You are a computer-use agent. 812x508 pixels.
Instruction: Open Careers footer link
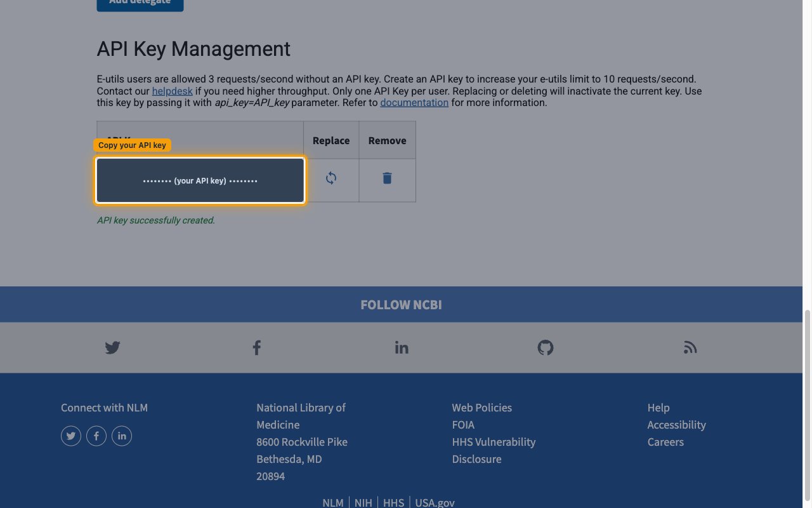click(665, 442)
